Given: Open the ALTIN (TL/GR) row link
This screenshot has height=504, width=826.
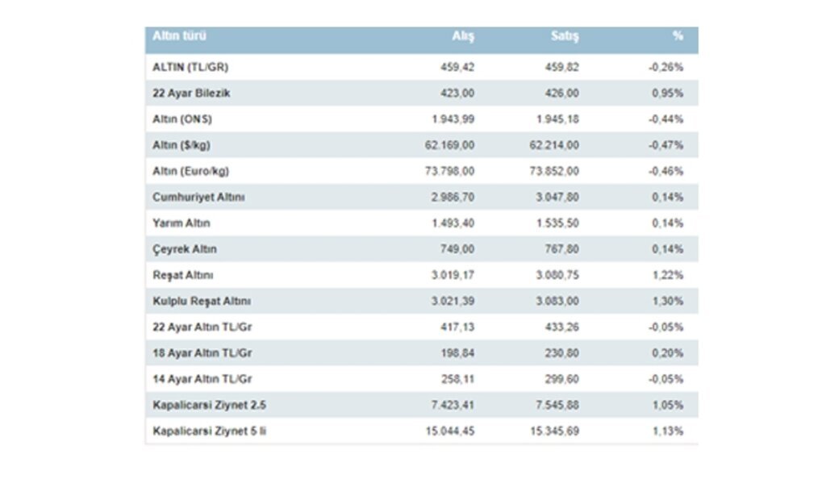Looking at the screenshot, I should pyautogui.click(x=185, y=67).
